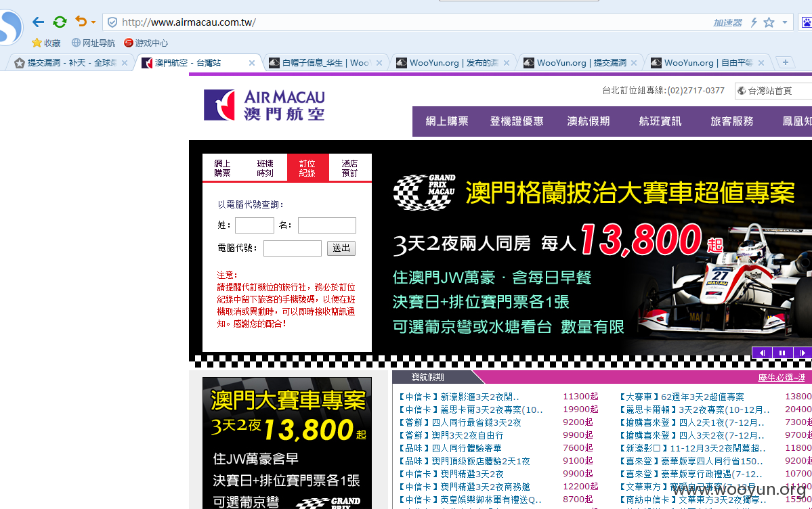Open 旅客服務 navigation item
Image resolution: width=812 pixels, height=509 pixels.
click(x=731, y=121)
